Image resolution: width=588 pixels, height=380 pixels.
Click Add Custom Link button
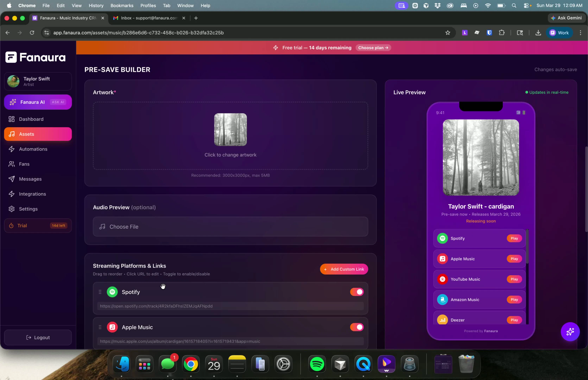click(344, 269)
